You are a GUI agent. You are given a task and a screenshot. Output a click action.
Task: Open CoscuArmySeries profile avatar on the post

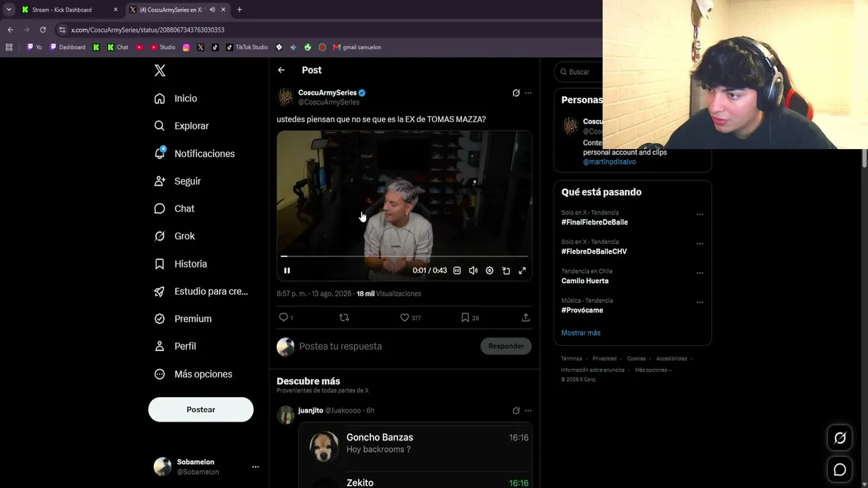coord(285,97)
